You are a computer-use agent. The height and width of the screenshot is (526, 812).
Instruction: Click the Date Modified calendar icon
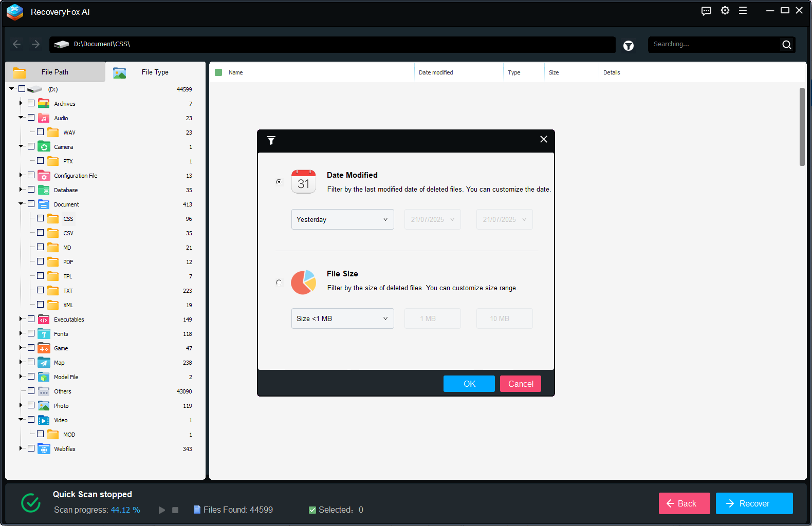[303, 182]
